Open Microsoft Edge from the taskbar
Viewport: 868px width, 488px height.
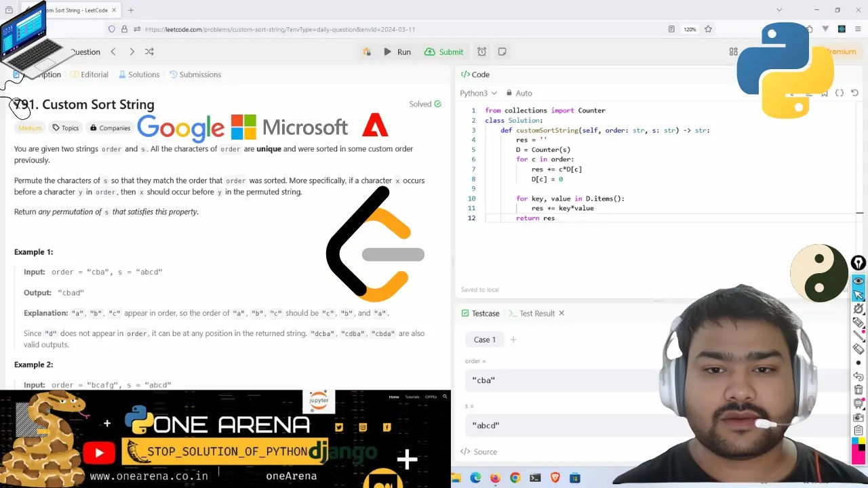(x=475, y=478)
